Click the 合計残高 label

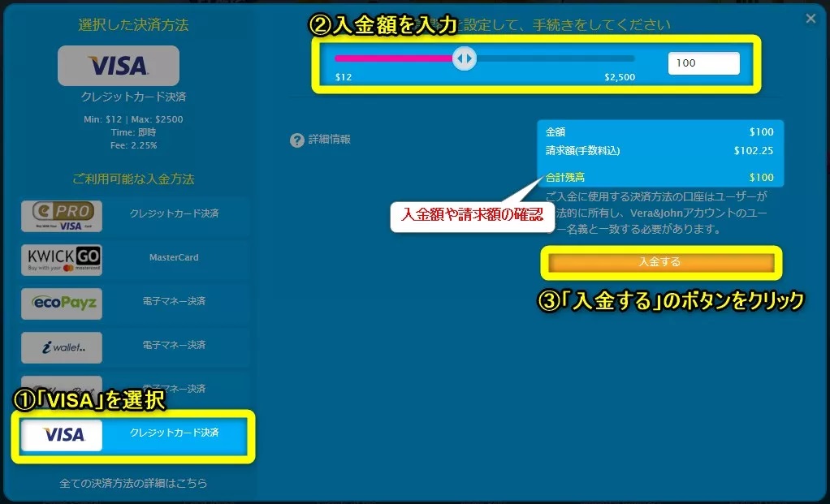[564, 177]
